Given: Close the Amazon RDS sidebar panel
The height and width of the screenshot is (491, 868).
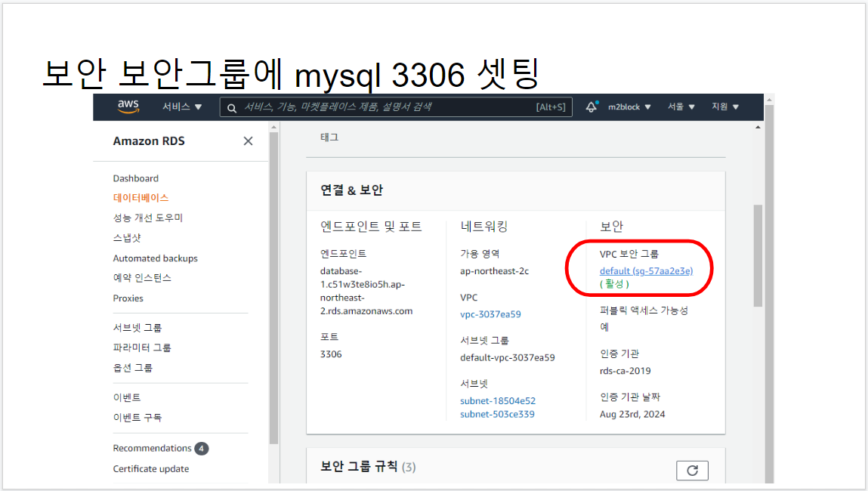Looking at the screenshot, I should coord(248,141).
